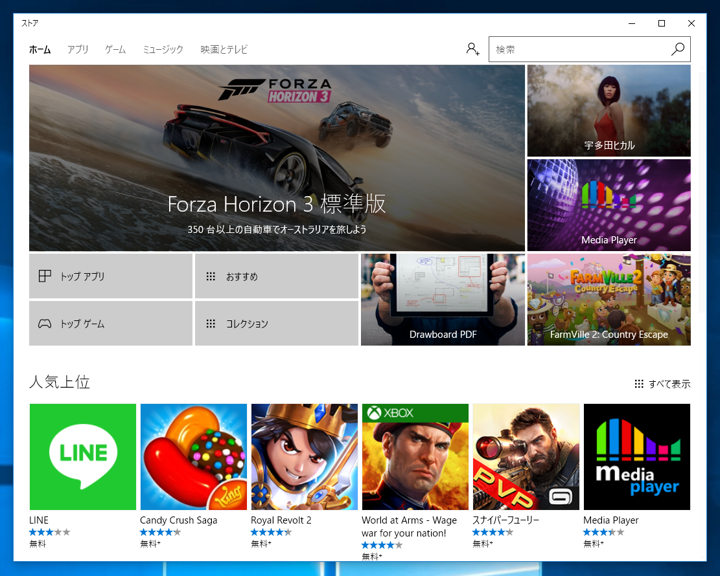Image resolution: width=720 pixels, height=576 pixels.
Task: Open the 宇多田ヒカル featured tile
Action: coord(609,110)
